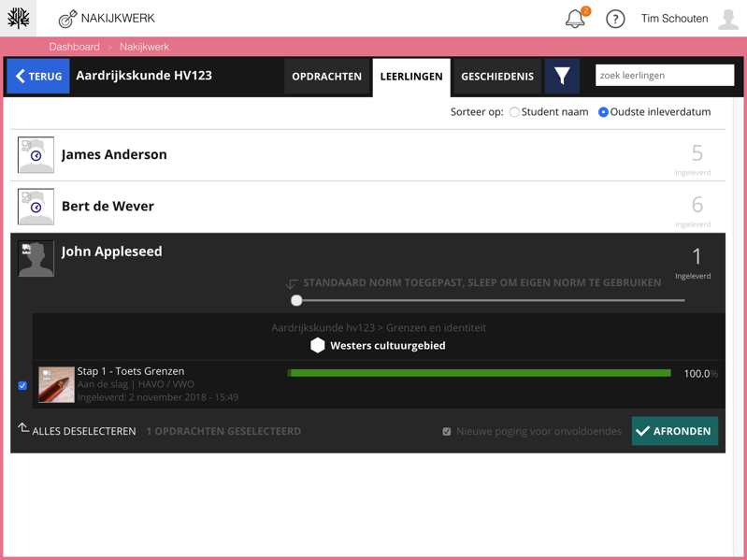Open the filter funnel icon
The height and width of the screenshot is (560, 747).
562,77
